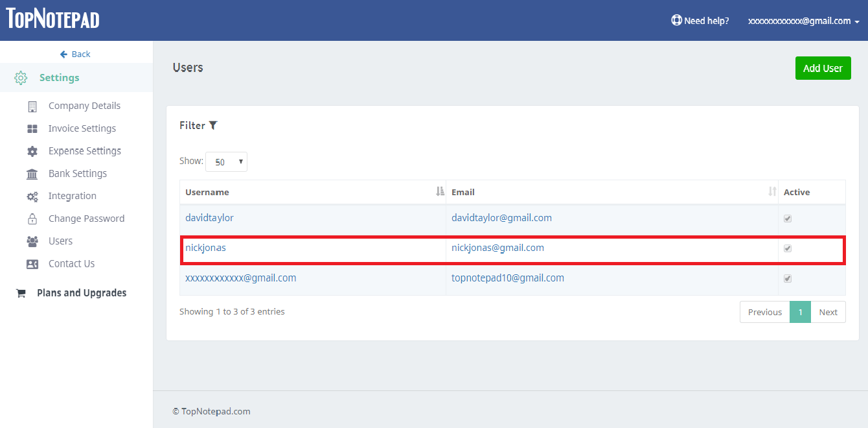Image resolution: width=868 pixels, height=428 pixels.
Task: Click the Need help lifebuoy icon
Action: [x=677, y=20]
